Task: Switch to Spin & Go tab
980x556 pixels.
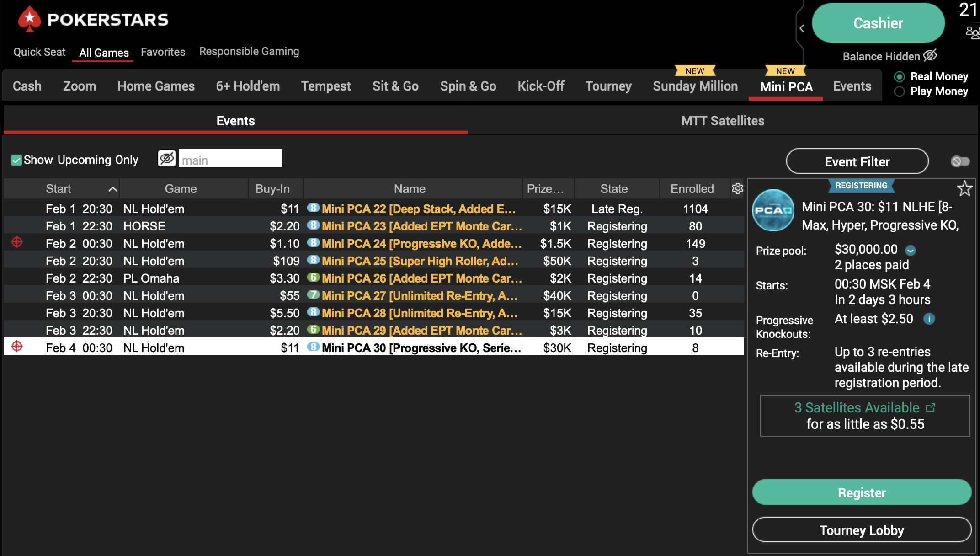Action: [x=468, y=86]
